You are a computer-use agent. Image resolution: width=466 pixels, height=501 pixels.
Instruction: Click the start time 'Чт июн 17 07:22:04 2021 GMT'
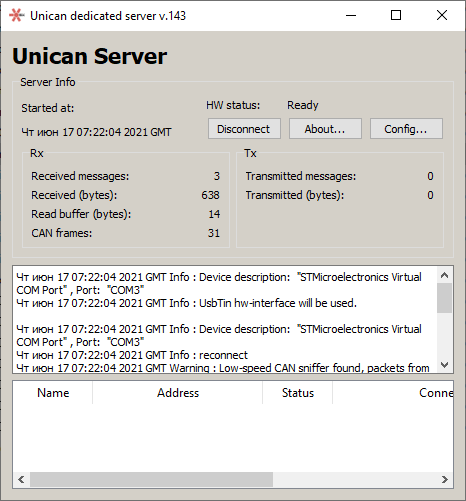click(96, 132)
